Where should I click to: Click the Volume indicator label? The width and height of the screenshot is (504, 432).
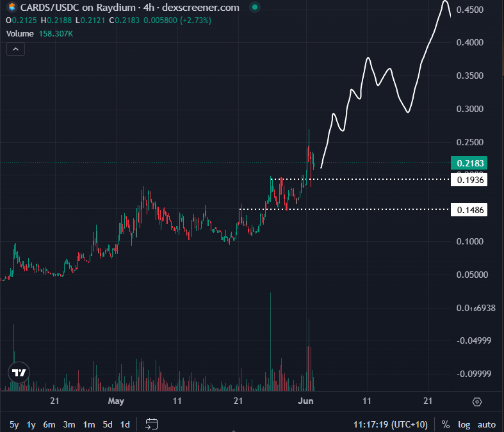point(20,34)
